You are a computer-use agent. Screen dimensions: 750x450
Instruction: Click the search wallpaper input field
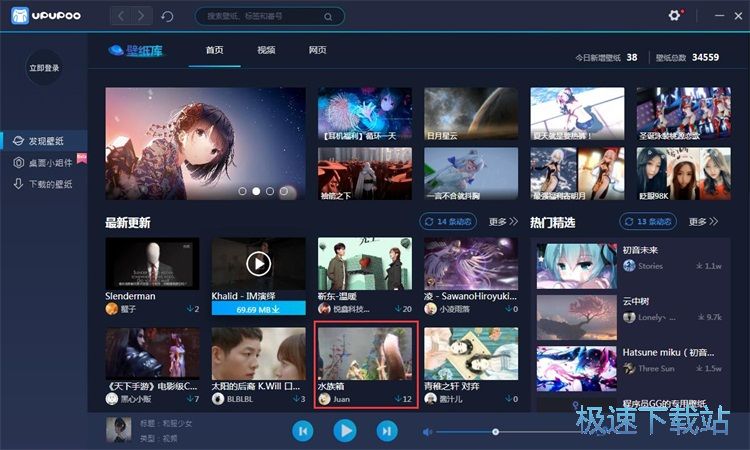point(269,16)
